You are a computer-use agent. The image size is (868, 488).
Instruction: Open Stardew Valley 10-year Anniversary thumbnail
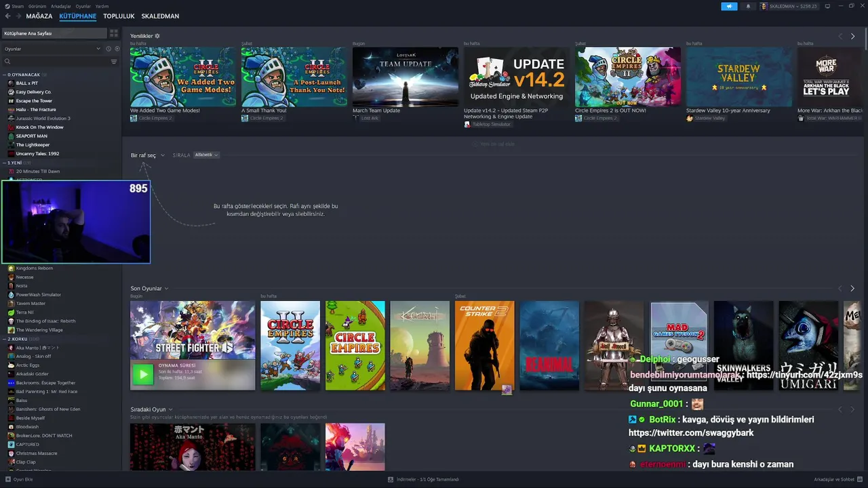739,77
